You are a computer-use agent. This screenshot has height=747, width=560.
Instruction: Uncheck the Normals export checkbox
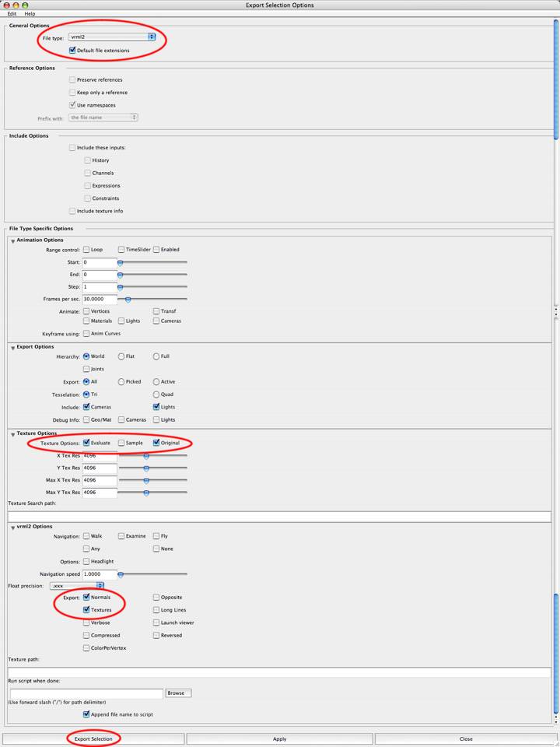(86, 598)
